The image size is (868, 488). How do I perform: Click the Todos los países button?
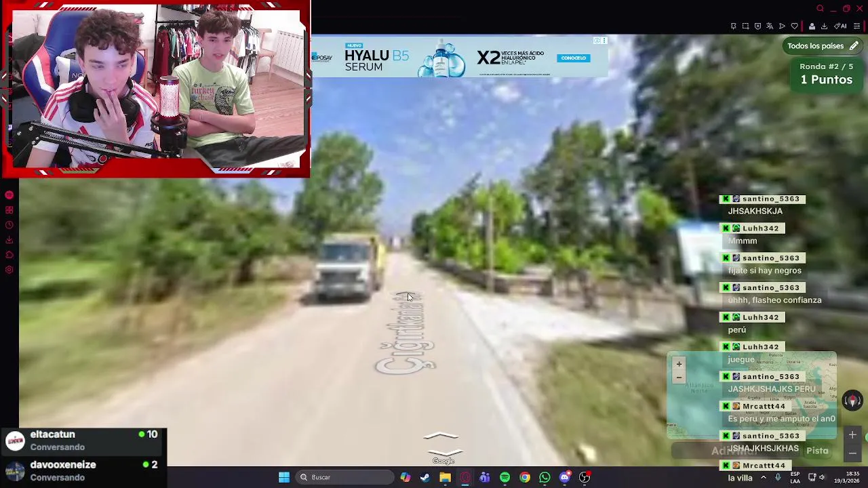click(x=823, y=46)
